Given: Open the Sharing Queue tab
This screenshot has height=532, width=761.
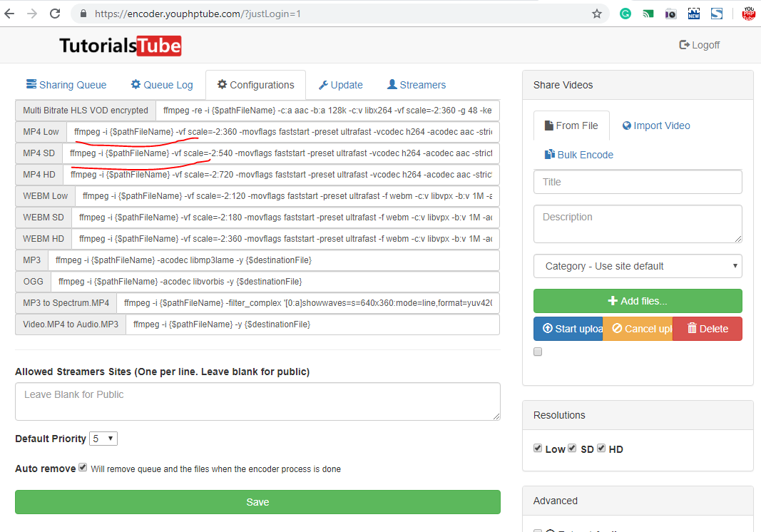Looking at the screenshot, I should pos(66,85).
